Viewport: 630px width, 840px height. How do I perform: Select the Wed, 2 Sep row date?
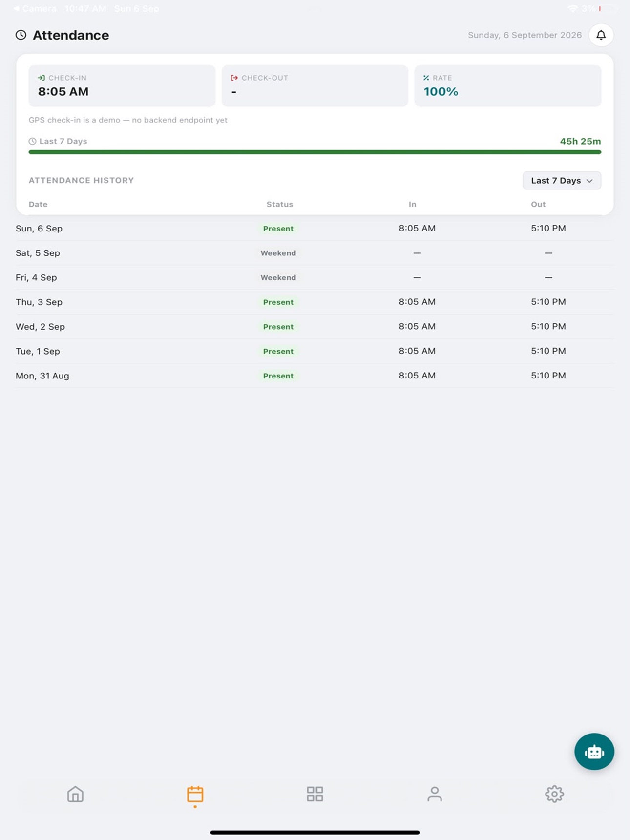click(40, 327)
